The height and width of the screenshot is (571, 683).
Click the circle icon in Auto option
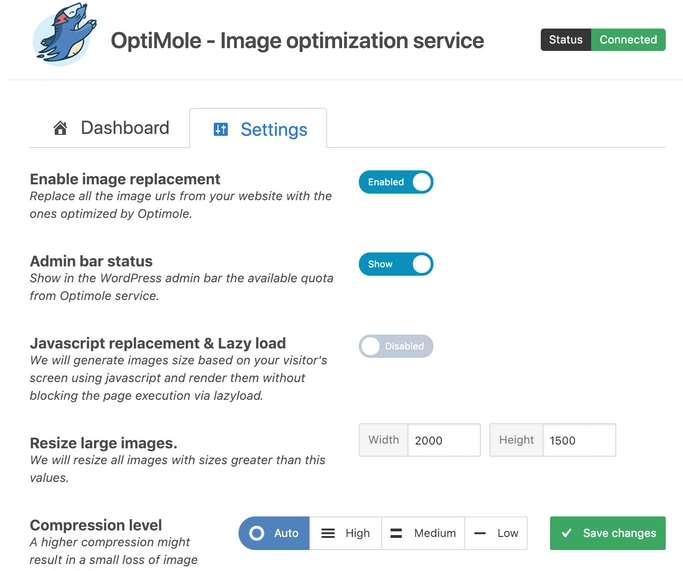click(x=257, y=533)
